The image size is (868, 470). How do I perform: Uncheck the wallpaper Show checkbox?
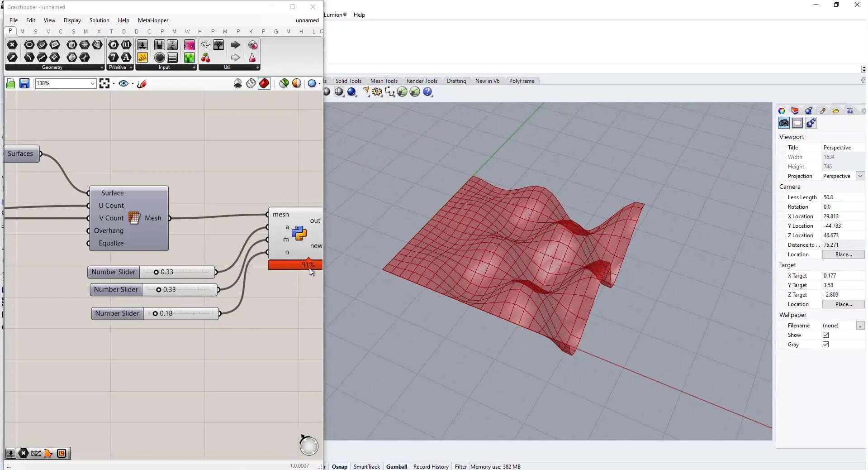[825, 335]
